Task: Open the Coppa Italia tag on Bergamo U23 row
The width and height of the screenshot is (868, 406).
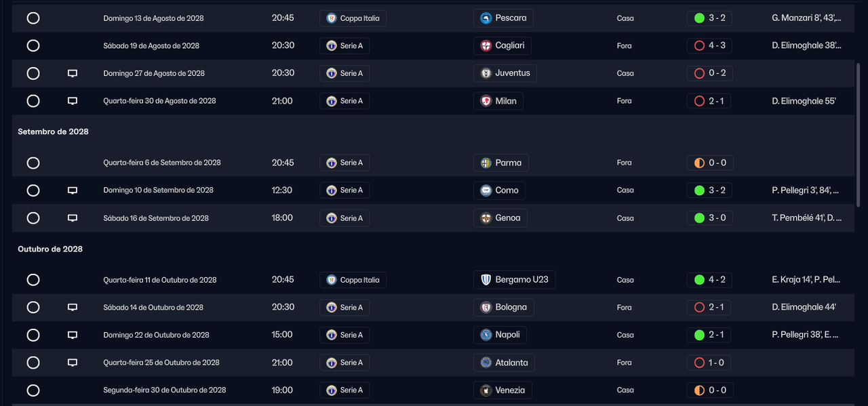Action: [x=353, y=280]
